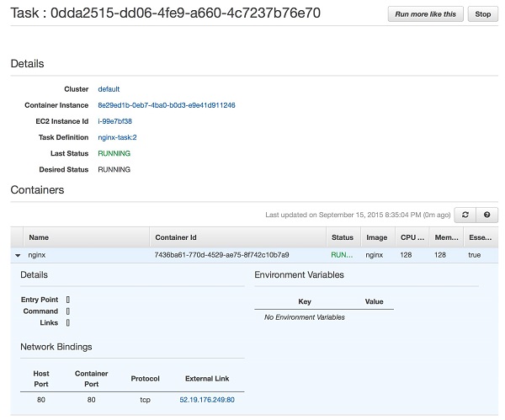The width and height of the screenshot is (505, 420).
Task: Sort by Container Id column header
Action: click(x=177, y=237)
